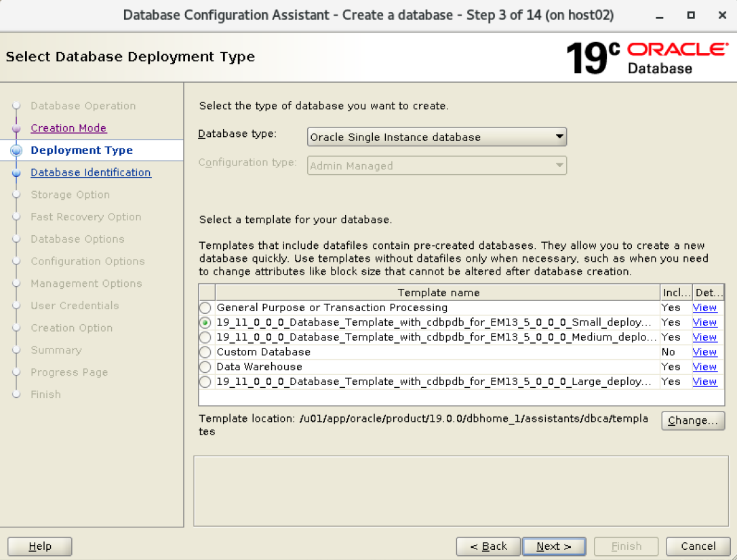Choose the Data Warehouse radio button
This screenshot has height=560, width=737.
point(205,367)
